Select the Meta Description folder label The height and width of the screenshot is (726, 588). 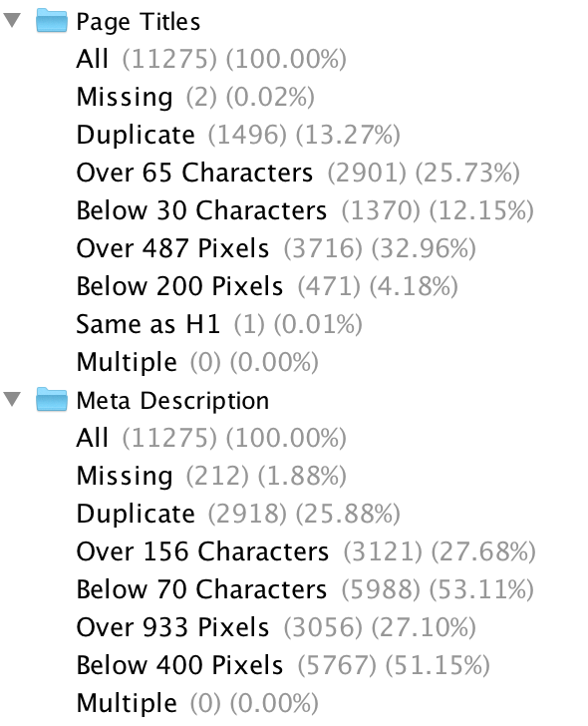tap(172, 401)
